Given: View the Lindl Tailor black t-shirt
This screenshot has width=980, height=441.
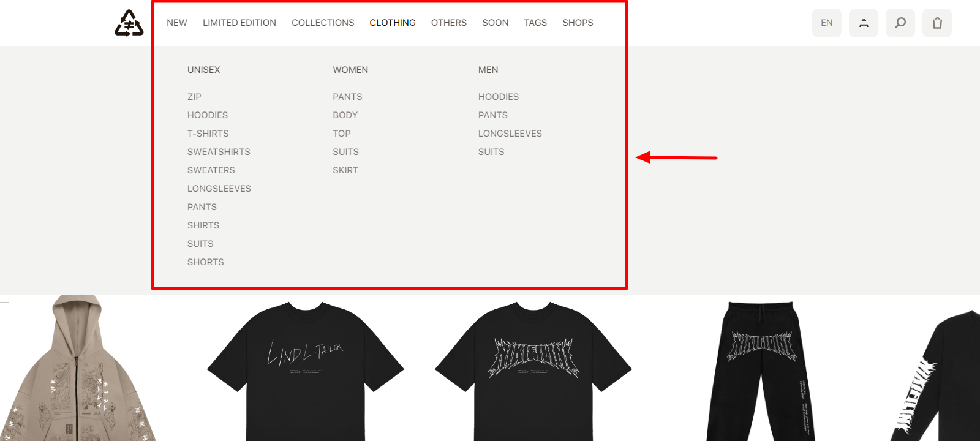Looking at the screenshot, I should 306,371.
